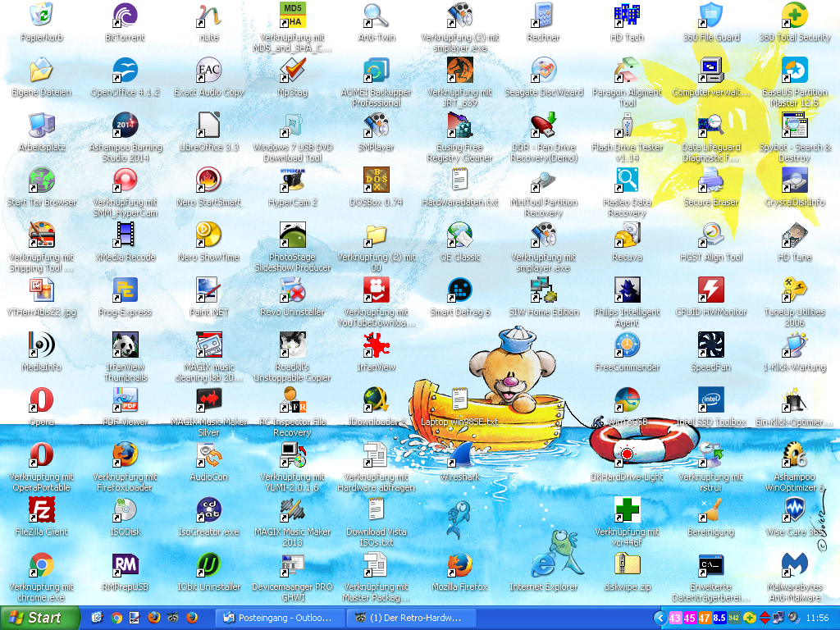The width and height of the screenshot is (840, 630).
Task: Launch Seagate DiscWizard shortcut
Action: (x=543, y=71)
